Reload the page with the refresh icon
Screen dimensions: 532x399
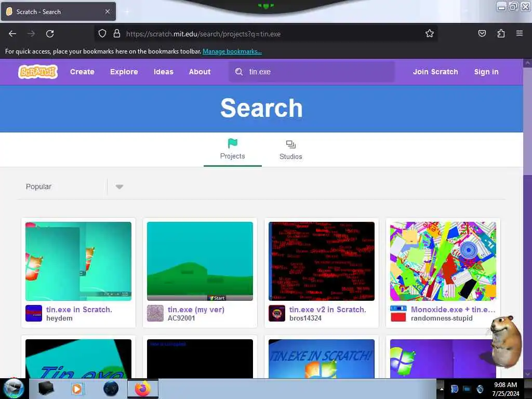point(50,34)
